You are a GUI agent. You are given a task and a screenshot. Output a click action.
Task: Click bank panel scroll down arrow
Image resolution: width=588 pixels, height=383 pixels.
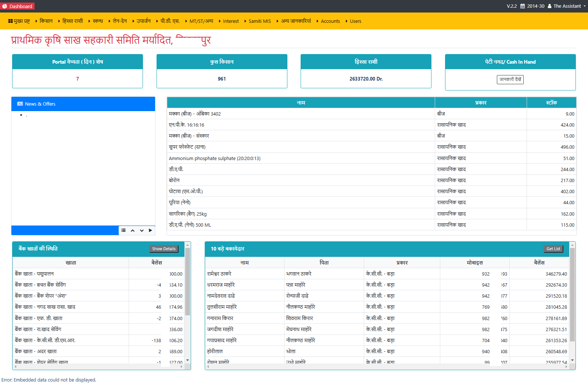(187, 361)
